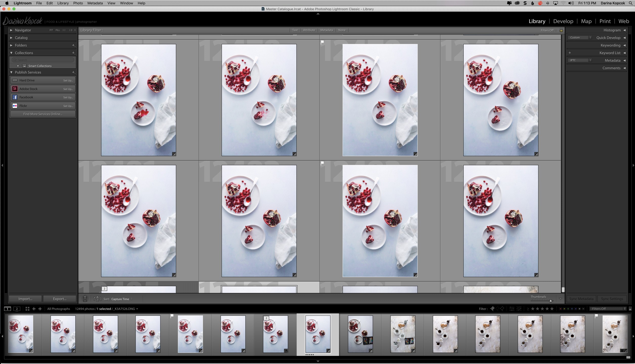The width and height of the screenshot is (635, 364).
Task: Click the rejected flag filter icon
Action: tap(502, 308)
